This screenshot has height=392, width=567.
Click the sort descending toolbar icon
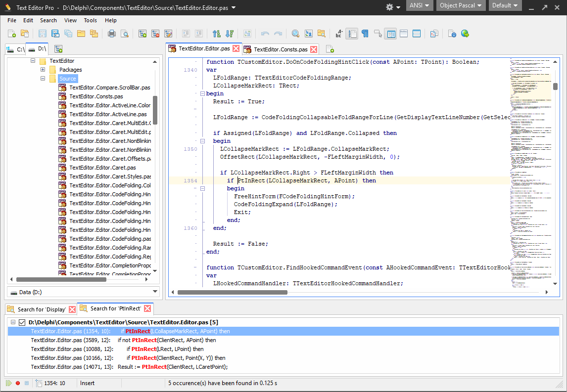(x=230, y=34)
